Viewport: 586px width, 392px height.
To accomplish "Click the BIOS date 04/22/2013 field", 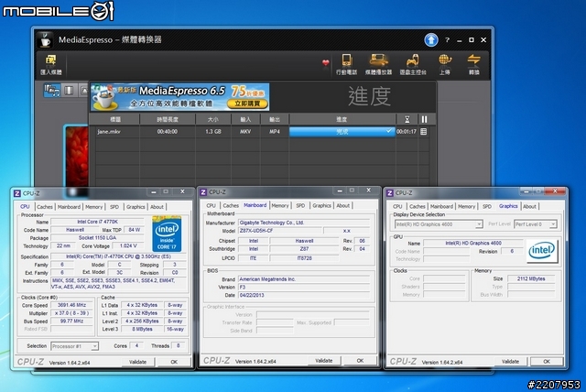I will (x=303, y=295).
